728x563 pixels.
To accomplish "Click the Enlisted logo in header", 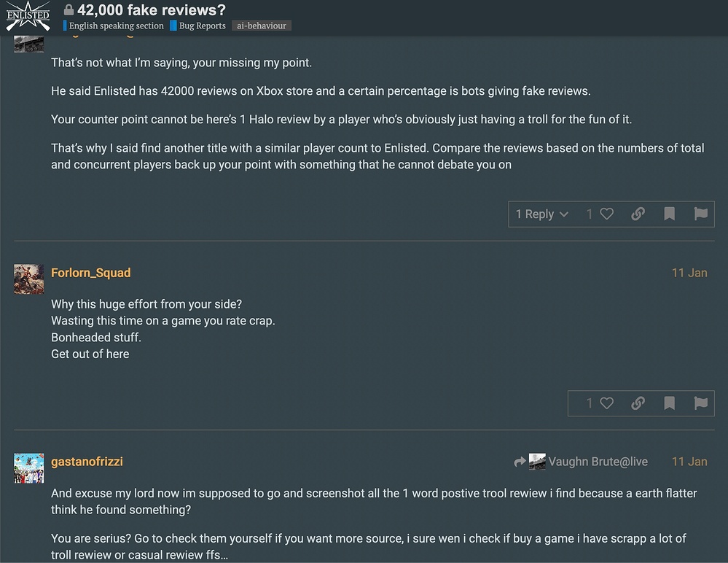I will [28, 16].
